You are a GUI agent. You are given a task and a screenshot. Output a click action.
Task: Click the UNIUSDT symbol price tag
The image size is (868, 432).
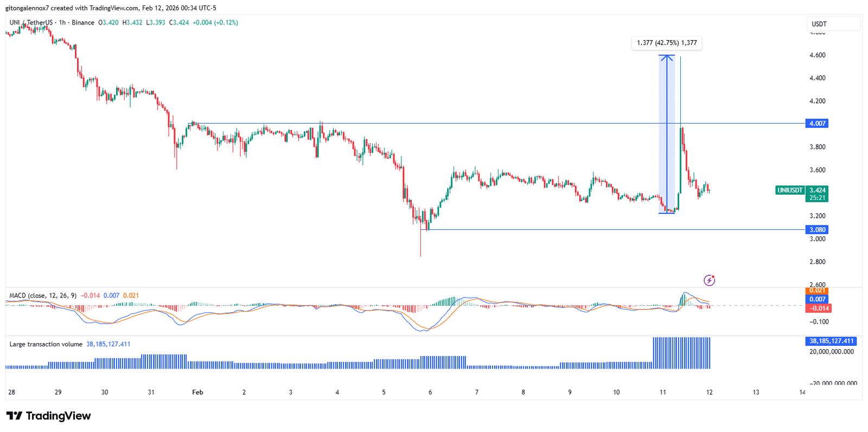(x=789, y=190)
